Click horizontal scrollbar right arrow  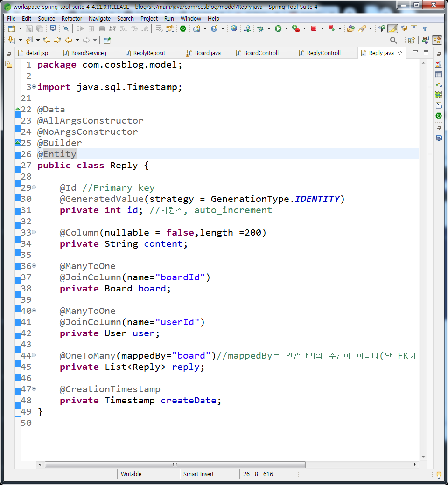[415, 465]
